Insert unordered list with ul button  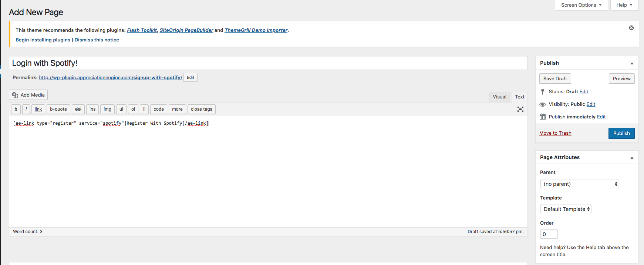(121, 109)
